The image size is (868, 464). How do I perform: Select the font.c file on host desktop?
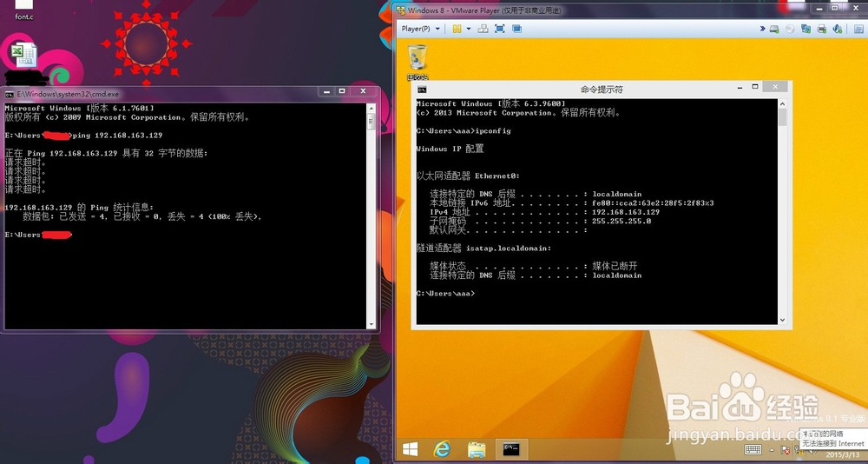click(x=23, y=10)
